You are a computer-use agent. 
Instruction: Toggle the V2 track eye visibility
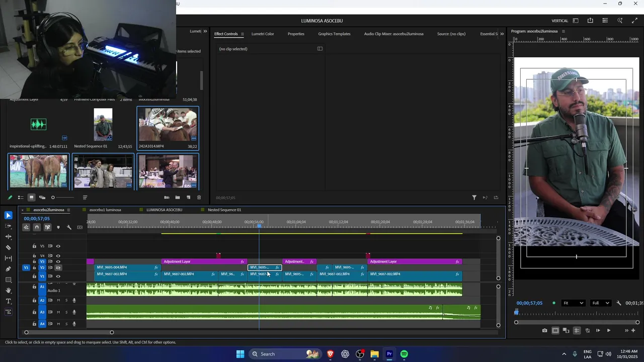58,268
